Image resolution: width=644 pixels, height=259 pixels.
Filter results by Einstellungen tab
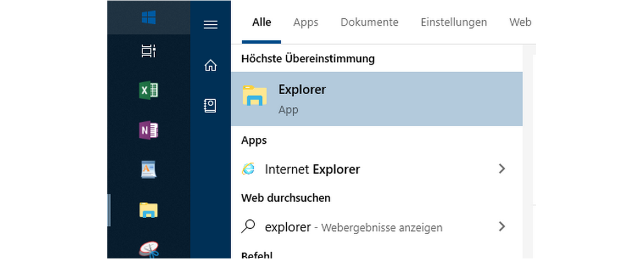pos(454,23)
